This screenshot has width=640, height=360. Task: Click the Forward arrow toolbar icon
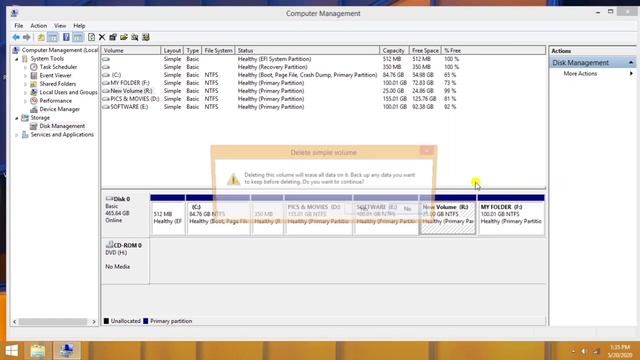point(27,38)
